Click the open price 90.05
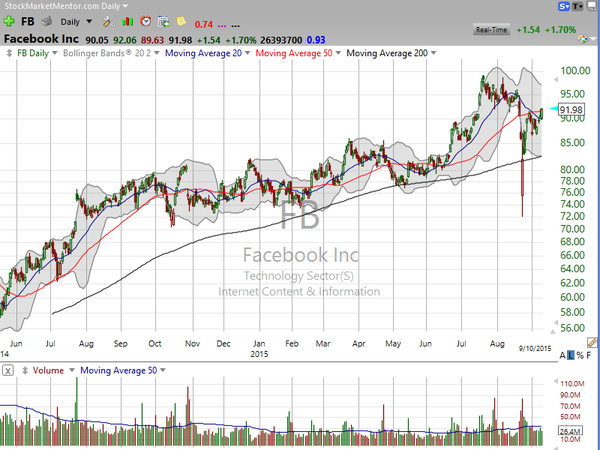The image size is (600, 450). pyautogui.click(x=97, y=40)
